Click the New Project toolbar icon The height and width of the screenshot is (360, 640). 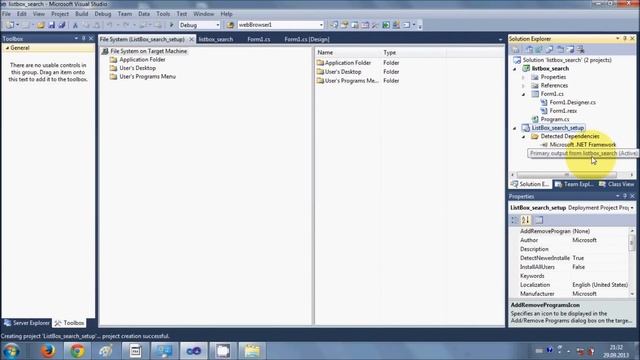pyautogui.click(x=10, y=25)
